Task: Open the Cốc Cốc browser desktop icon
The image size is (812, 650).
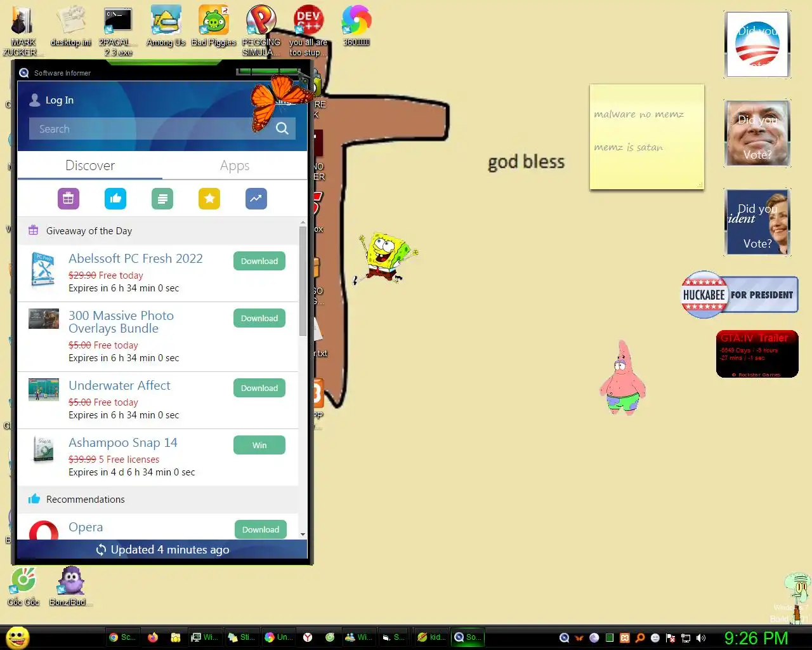Action: pyautogui.click(x=23, y=587)
